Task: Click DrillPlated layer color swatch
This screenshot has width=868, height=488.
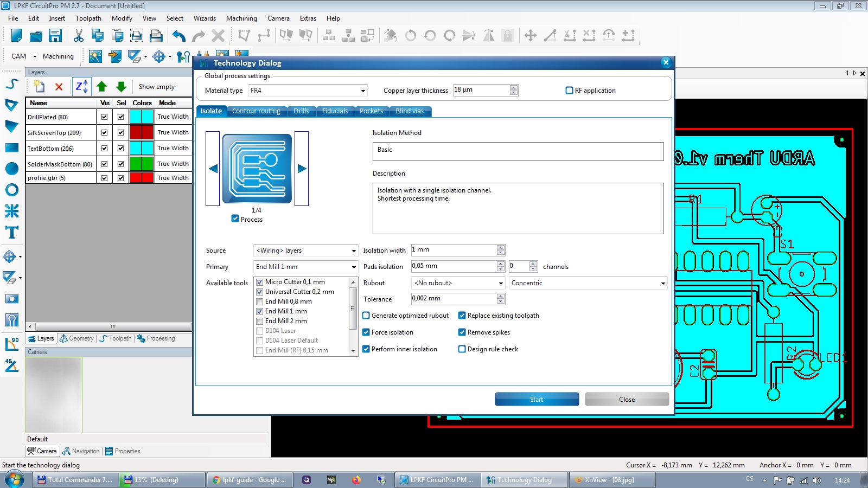Action: tap(141, 117)
